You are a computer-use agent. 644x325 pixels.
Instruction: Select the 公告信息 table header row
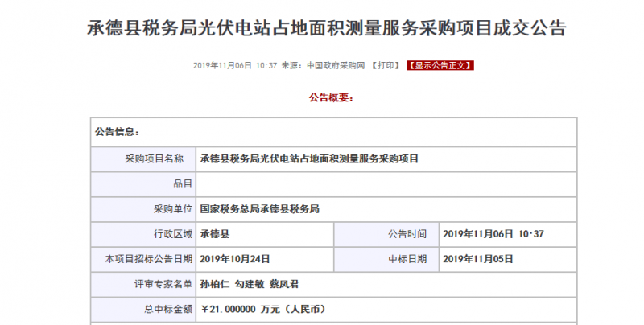[x=332, y=132]
